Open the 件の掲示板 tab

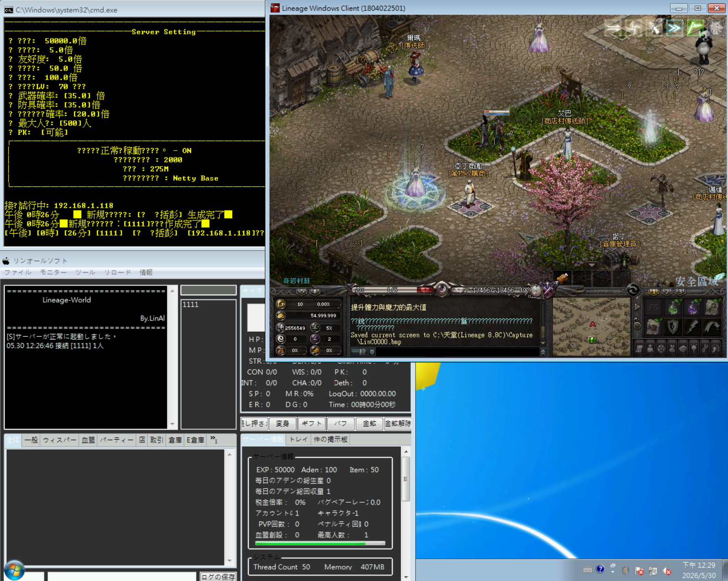(x=331, y=440)
